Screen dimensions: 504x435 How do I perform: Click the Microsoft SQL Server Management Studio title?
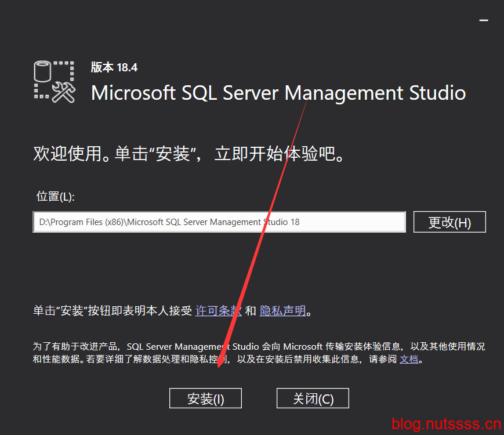(278, 93)
